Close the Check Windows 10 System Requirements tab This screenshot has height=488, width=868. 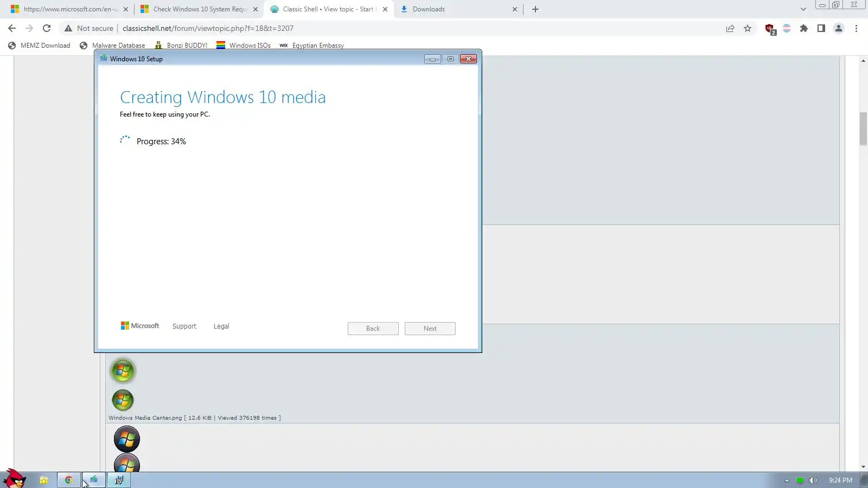[x=256, y=9]
